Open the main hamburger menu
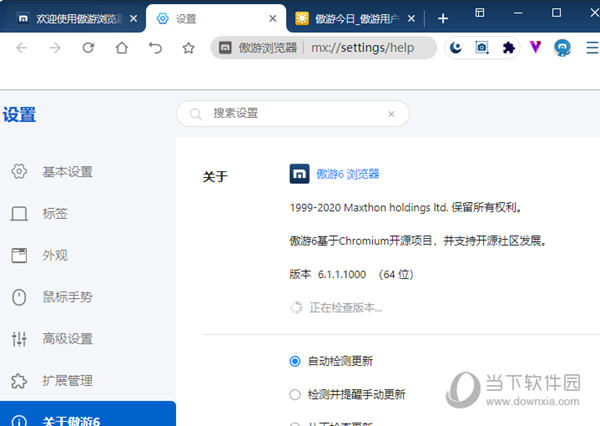This screenshot has height=426, width=600. tap(592, 48)
